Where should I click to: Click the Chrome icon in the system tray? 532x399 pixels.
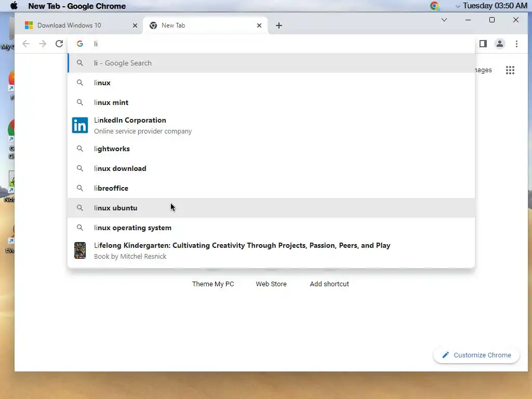(x=434, y=6)
